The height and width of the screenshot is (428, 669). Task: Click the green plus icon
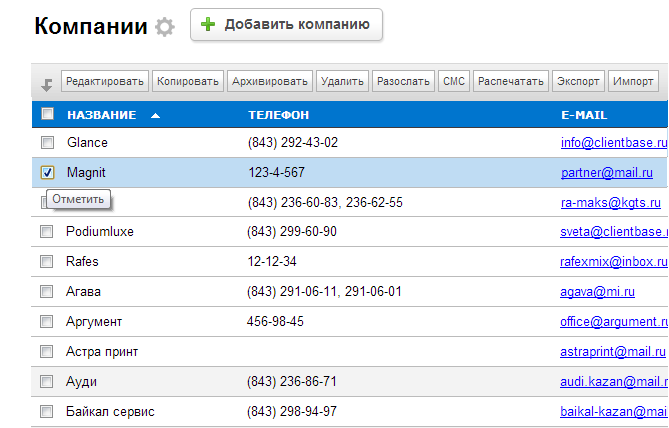point(208,24)
